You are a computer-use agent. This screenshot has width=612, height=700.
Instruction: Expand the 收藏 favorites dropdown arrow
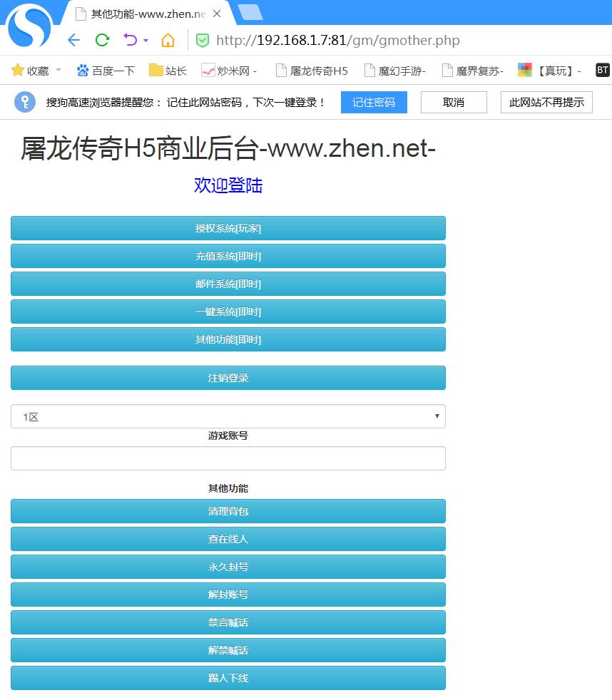click(58, 71)
